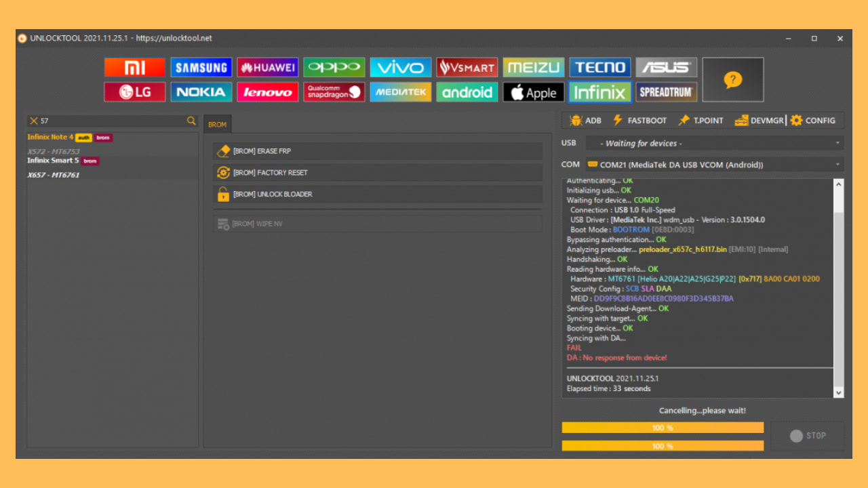Click the MEID value in log

663,299
